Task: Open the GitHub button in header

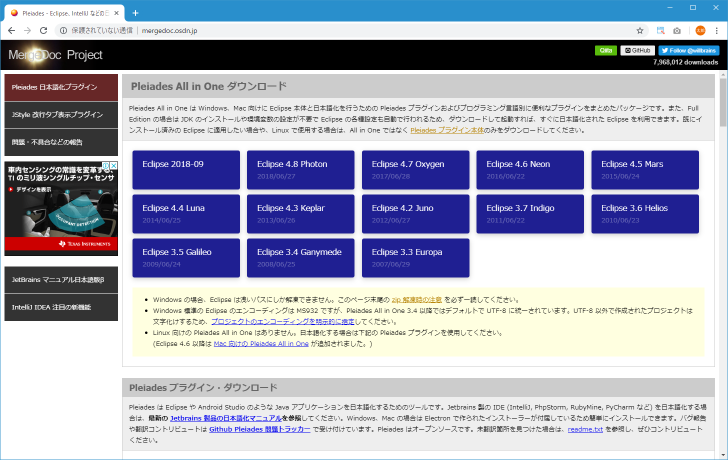Action: click(x=637, y=51)
